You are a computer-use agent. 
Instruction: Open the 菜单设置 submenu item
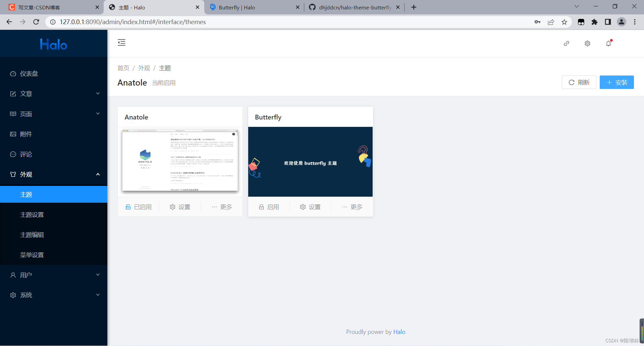point(54,255)
